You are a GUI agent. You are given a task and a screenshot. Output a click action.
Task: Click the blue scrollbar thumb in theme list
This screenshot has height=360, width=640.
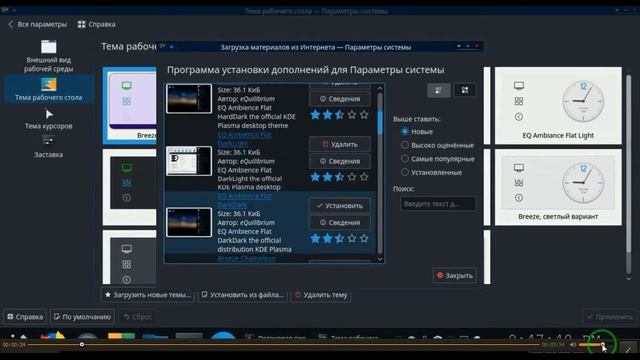pyautogui.click(x=380, y=122)
